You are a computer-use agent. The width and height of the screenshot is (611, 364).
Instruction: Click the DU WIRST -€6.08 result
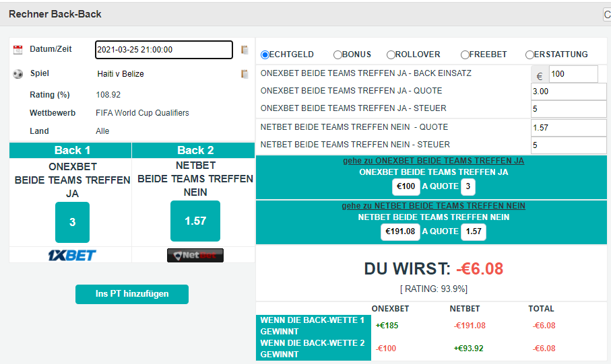click(433, 268)
